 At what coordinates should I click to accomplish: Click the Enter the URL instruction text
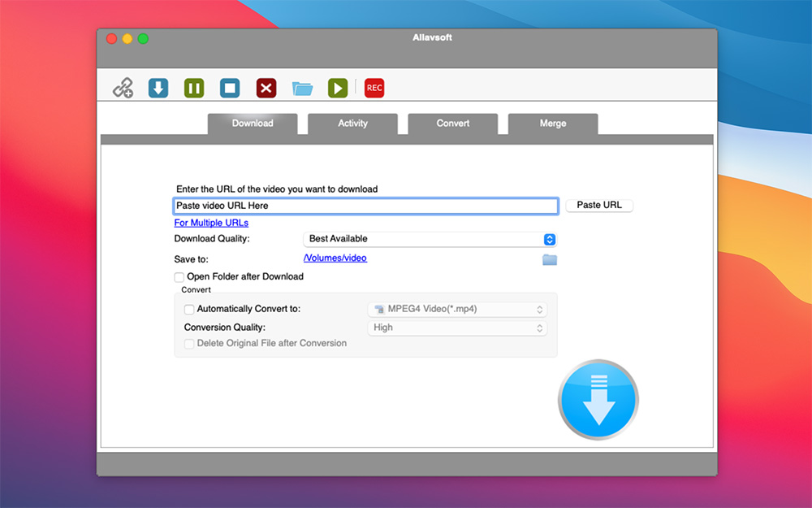coord(277,189)
